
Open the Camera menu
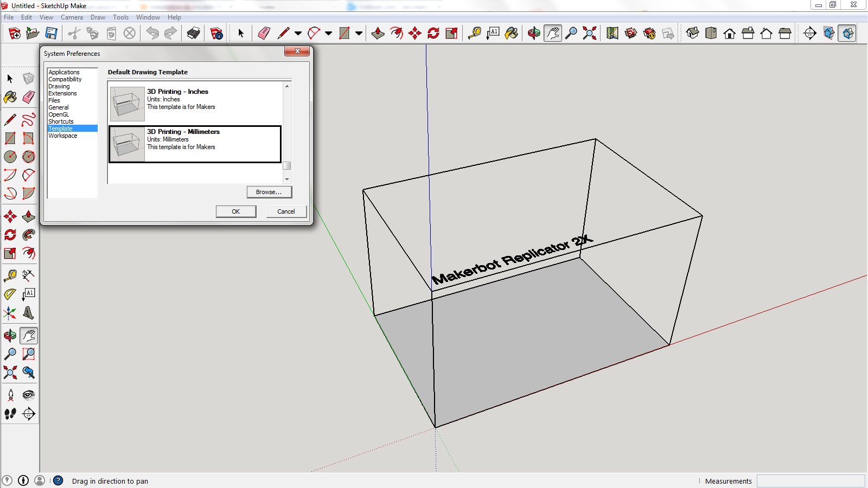[72, 17]
